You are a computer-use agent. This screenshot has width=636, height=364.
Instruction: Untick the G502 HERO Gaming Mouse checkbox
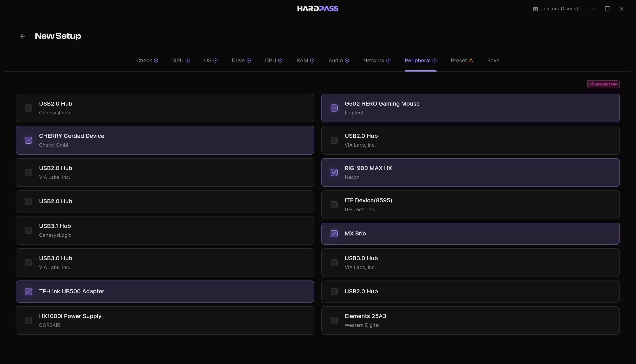334,108
